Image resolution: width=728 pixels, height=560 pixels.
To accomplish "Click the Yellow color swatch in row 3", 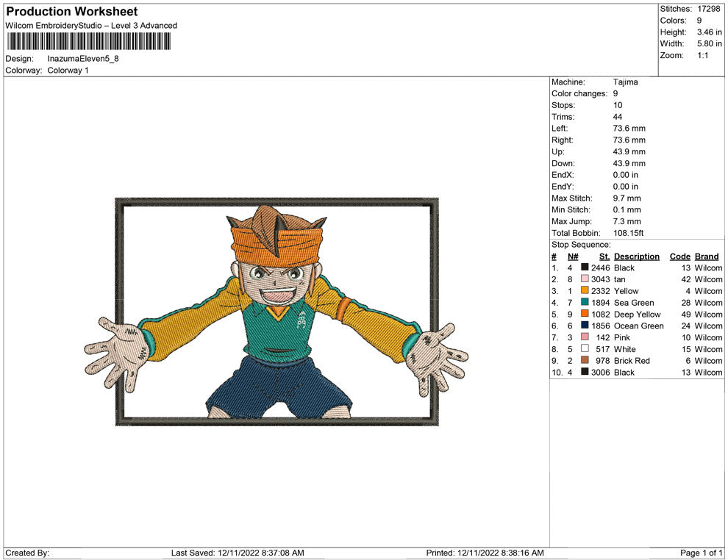I will [585, 290].
